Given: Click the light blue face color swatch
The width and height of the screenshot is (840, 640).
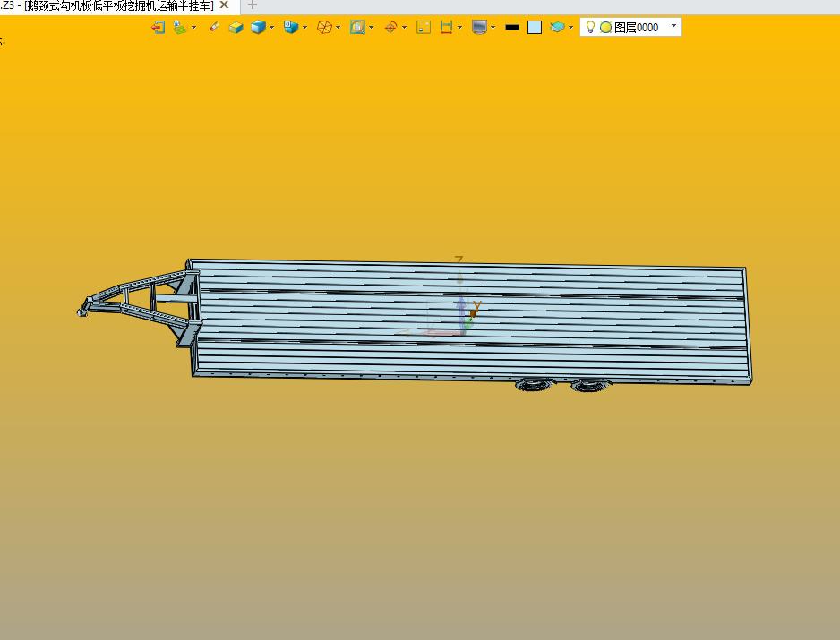Looking at the screenshot, I should coord(535,28).
